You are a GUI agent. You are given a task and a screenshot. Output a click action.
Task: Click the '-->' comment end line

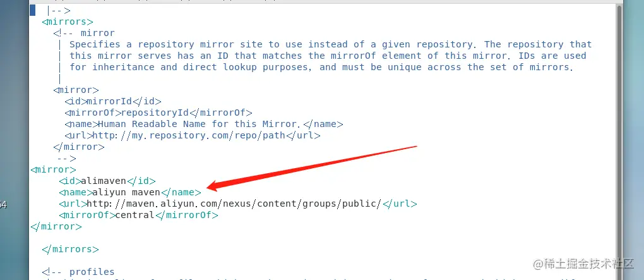66,158
